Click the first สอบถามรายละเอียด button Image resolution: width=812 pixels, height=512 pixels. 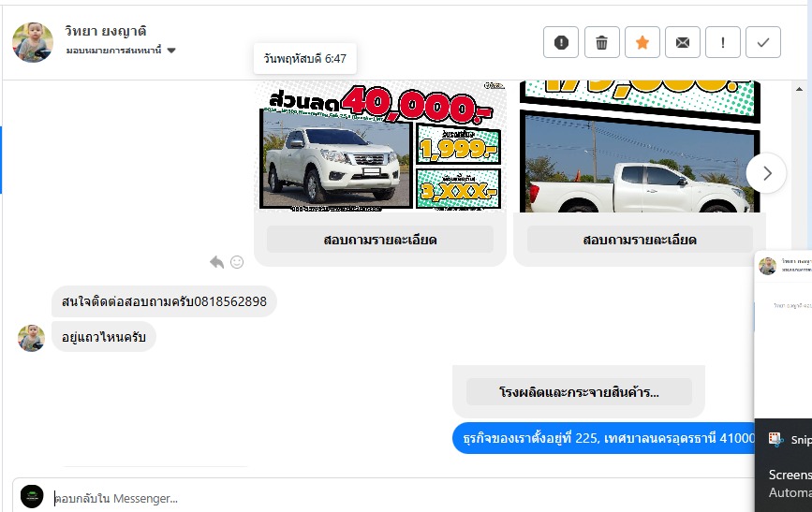point(380,240)
